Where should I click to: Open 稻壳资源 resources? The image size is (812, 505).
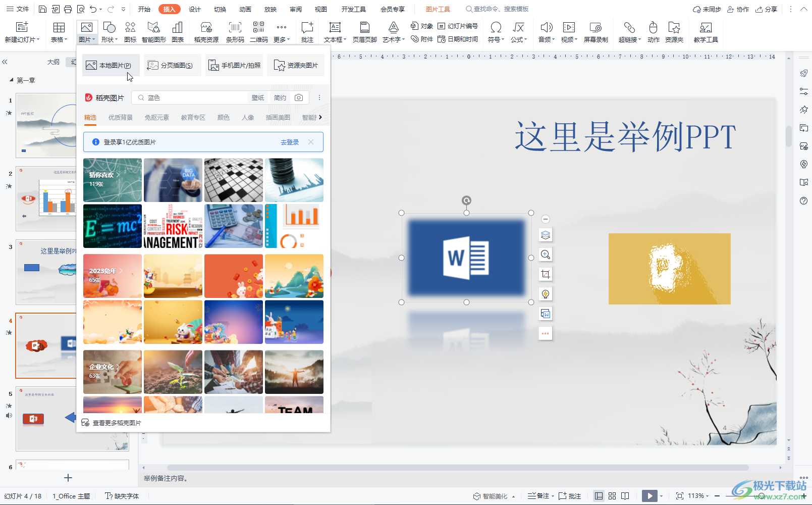[206, 32]
